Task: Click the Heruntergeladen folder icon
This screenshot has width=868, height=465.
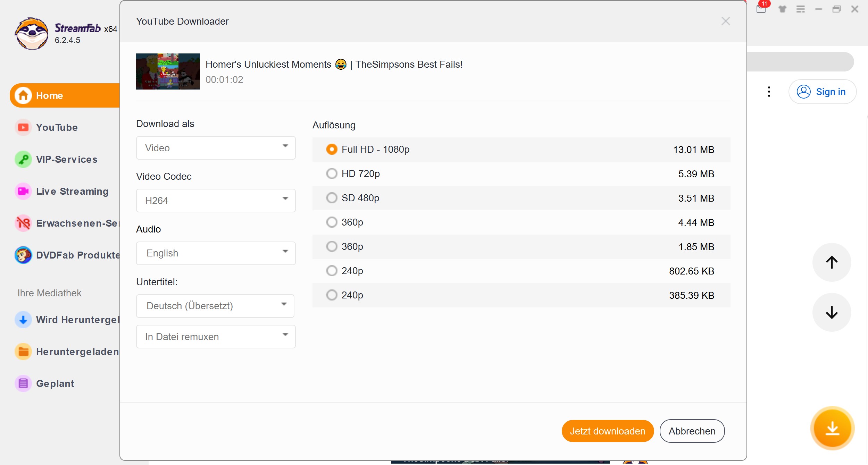Action: tap(23, 352)
